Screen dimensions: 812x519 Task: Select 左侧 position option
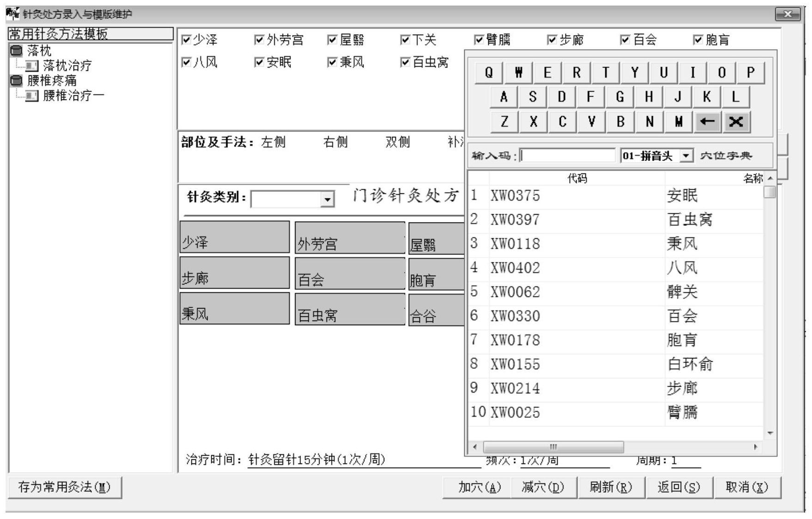tap(273, 142)
